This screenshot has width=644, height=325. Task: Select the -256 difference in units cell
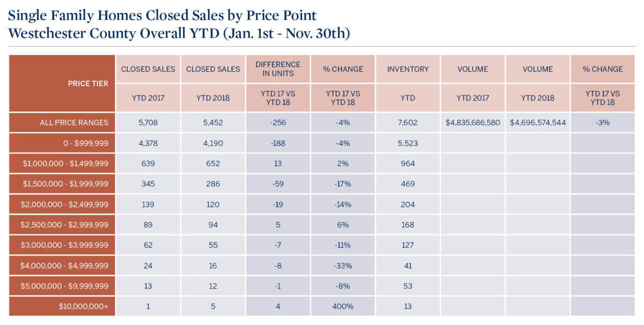(x=278, y=122)
